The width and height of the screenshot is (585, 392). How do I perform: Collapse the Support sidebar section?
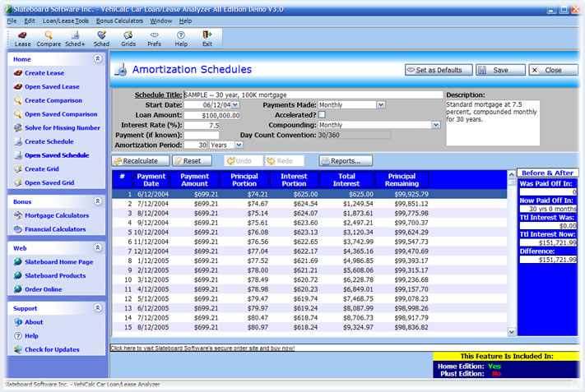pyautogui.click(x=98, y=308)
